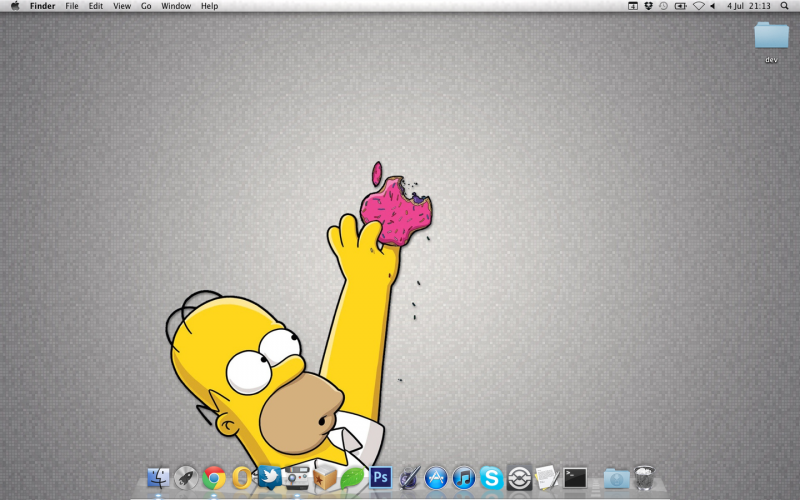Open the App Store dock icon
Screen dimensions: 800x500
[x=436, y=479]
